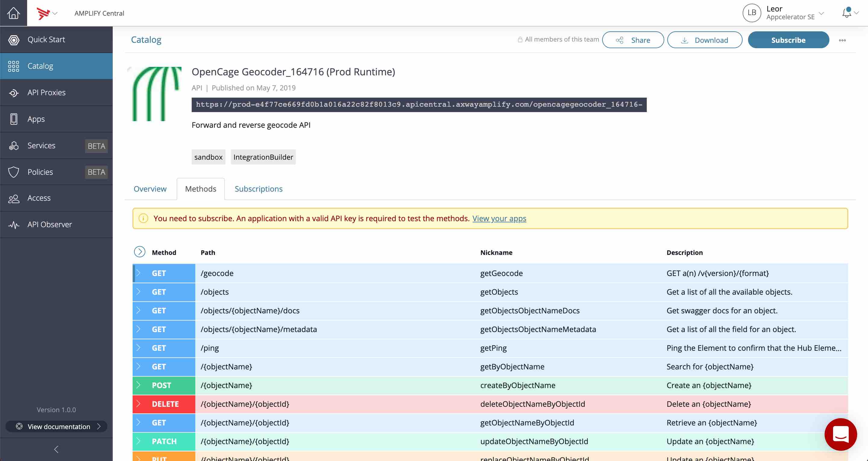This screenshot has width=868, height=461.
Task: Click the createByObjectName nickname
Action: point(517,385)
